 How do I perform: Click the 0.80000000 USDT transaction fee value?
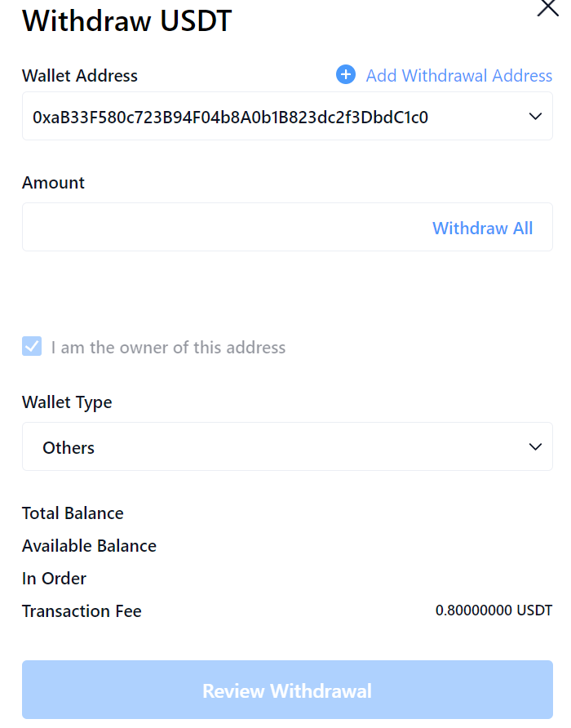(494, 610)
